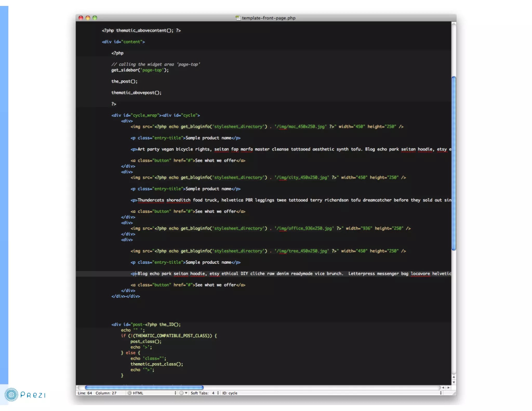Click the horizontal scrollbar thumb

[144, 388]
